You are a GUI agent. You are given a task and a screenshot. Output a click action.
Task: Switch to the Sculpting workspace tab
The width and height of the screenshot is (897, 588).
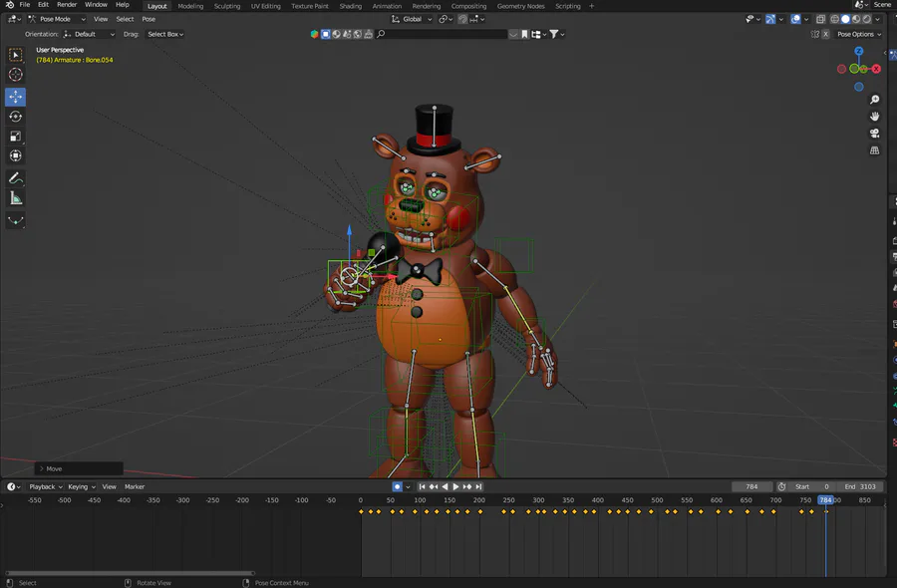pyautogui.click(x=227, y=6)
